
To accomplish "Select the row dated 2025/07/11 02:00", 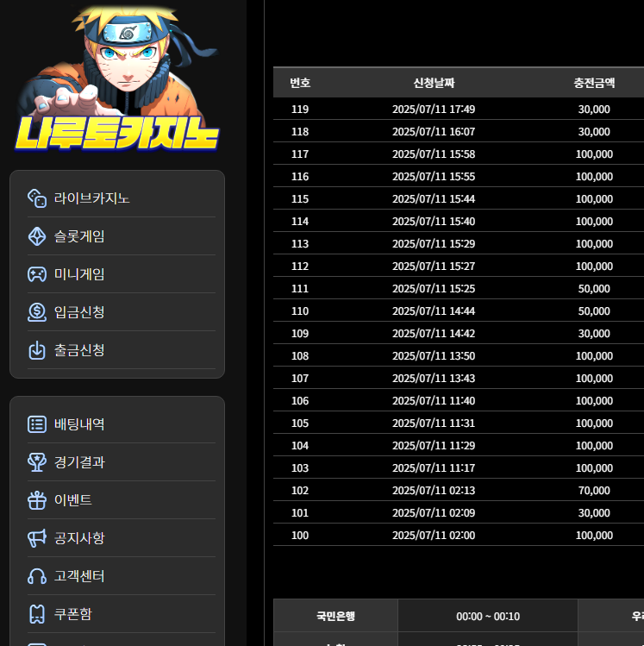I will 434,536.
